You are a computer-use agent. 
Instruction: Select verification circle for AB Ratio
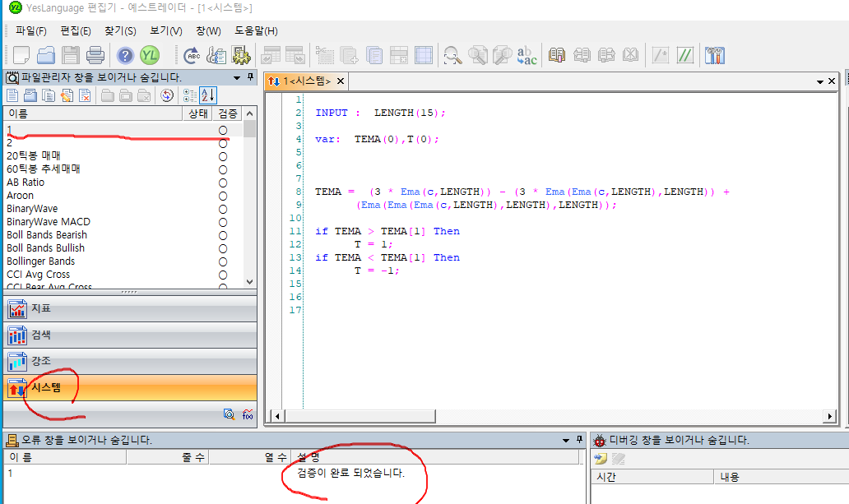(222, 183)
